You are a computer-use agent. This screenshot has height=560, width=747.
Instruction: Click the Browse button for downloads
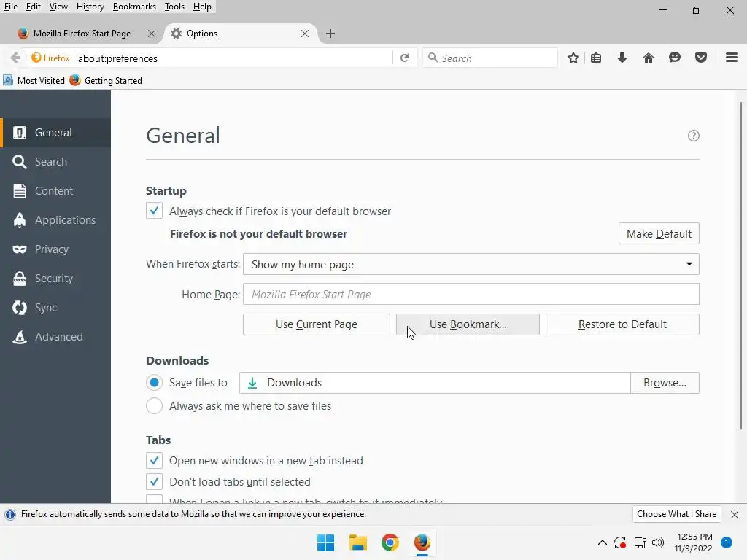click(x=665, y=383)
